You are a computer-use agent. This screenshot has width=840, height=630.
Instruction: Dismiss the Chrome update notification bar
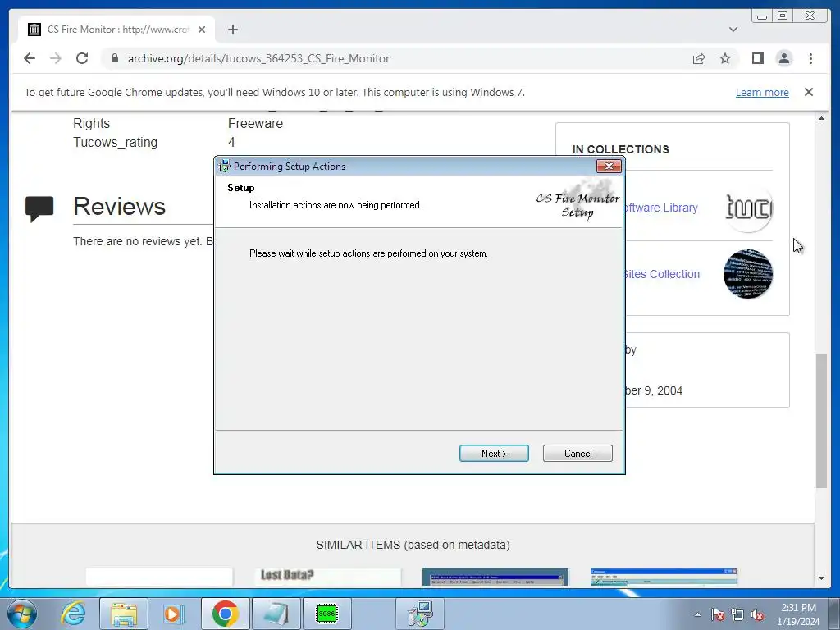tap(808, 92)
